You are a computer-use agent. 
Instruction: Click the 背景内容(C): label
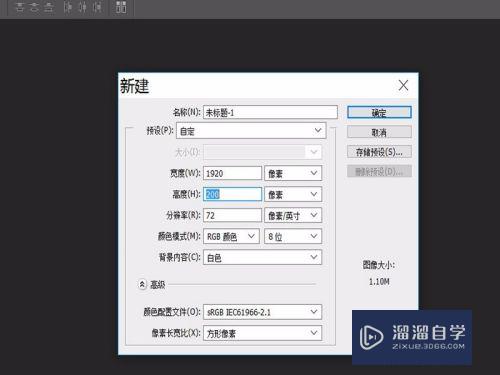pos(180,257)
